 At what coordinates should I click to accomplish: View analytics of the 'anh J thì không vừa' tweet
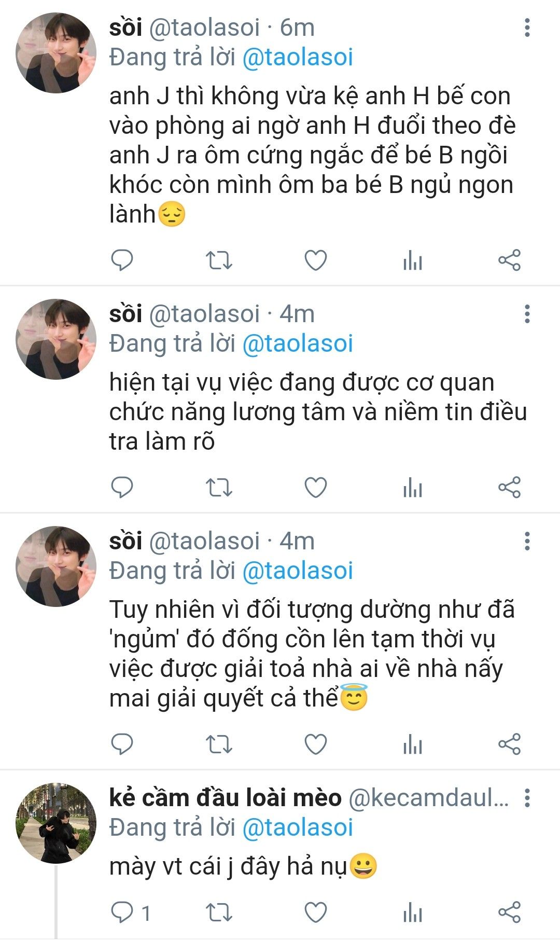point(413,260)
